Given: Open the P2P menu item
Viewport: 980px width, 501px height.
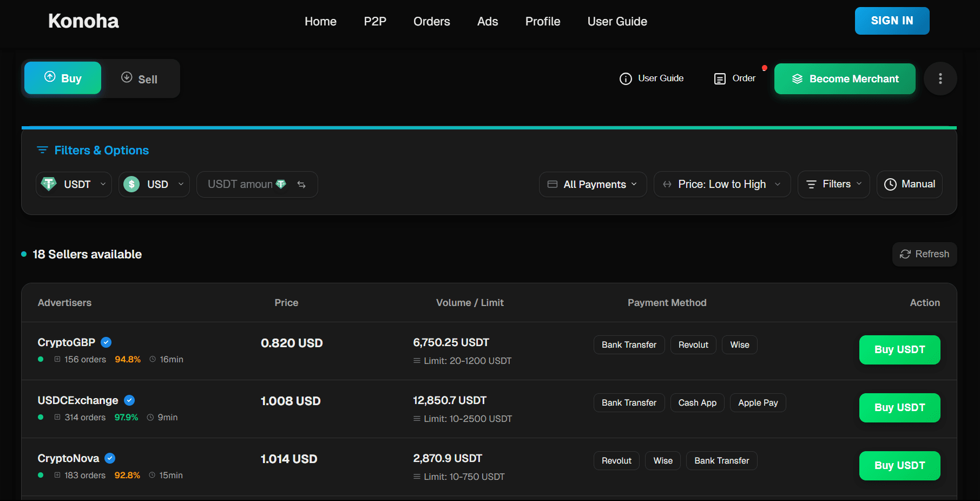Looking at the screenshot, I should pyautogui.click(x=375, y=21).
